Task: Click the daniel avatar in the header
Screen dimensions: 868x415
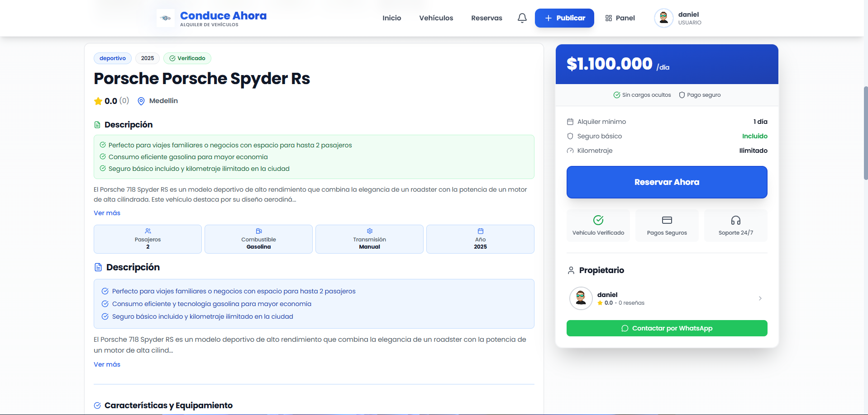Action: [663, 18]
